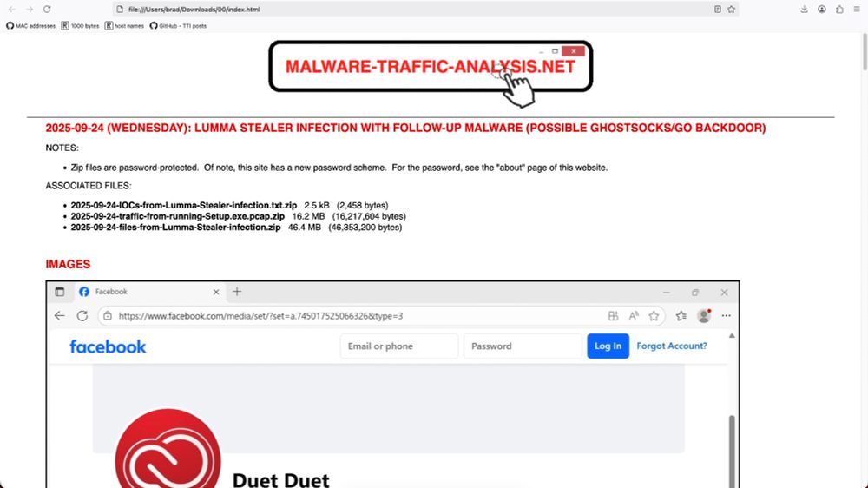Click the facebook.com URL in the embedded address bar
Viewport: 868px width, 488px height.
(x=260, y=316)
